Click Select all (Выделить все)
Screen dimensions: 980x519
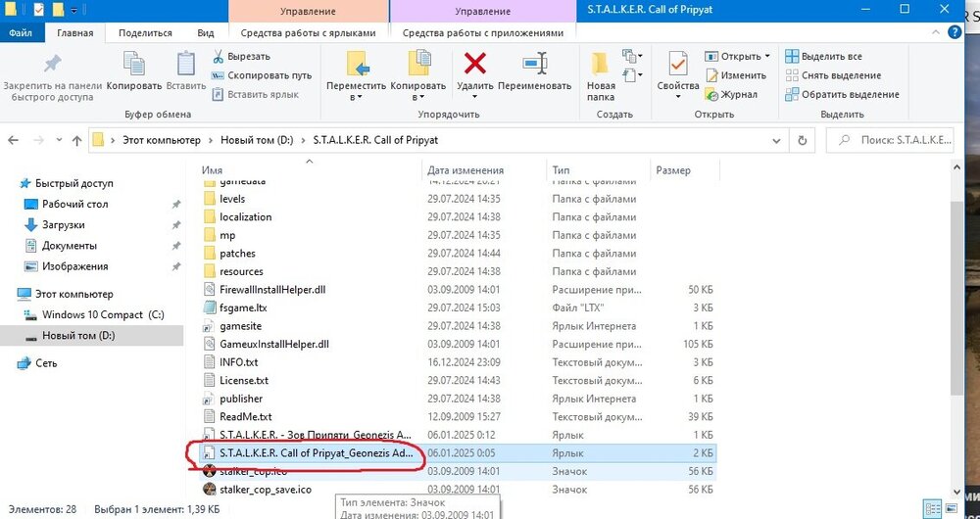(831, 57)
